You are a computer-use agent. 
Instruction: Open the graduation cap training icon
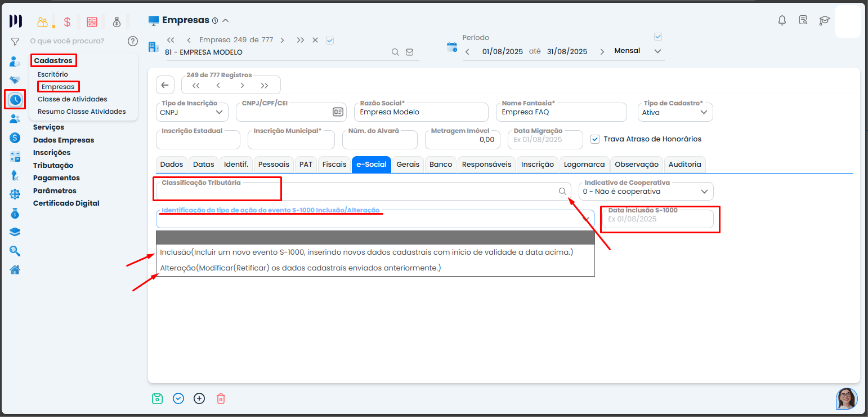click(x=824, y=20)
